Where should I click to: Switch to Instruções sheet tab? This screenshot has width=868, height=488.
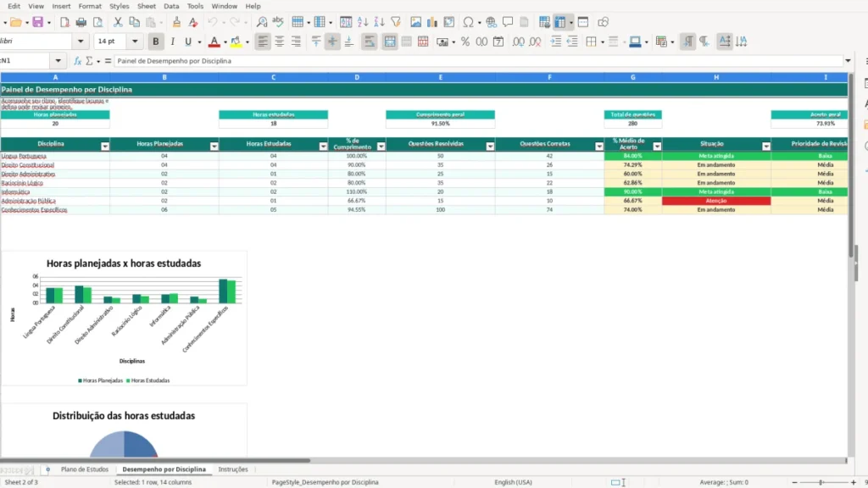[x=233, y=469]
